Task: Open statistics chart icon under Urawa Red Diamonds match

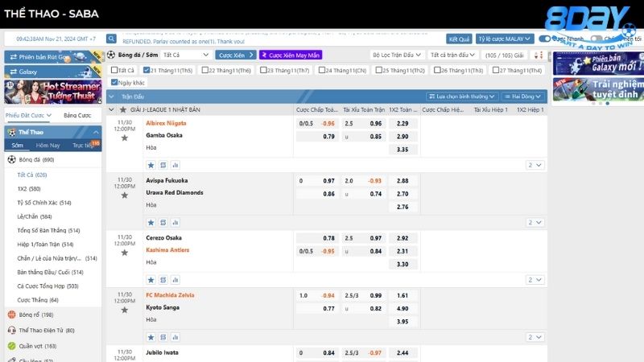Action: (175, 223)
